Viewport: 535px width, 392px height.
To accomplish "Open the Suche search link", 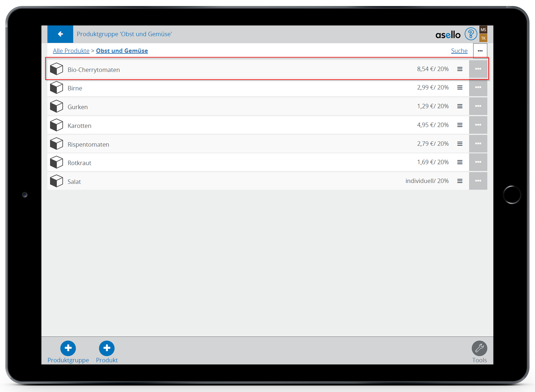I will point(459,51).
